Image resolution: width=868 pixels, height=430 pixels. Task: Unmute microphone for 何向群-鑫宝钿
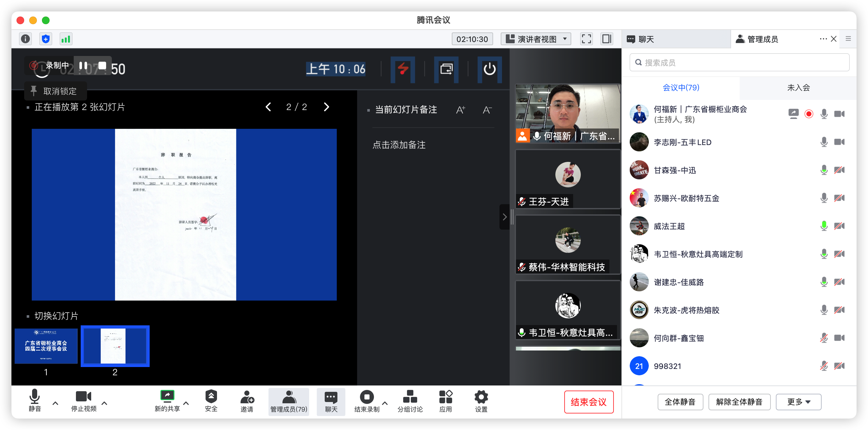(824, 338)
